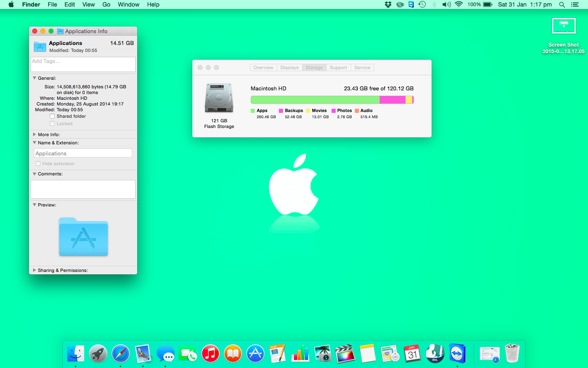Click the Audio legend color square
This screenshot has height=368, width=588.
point(357,110)
